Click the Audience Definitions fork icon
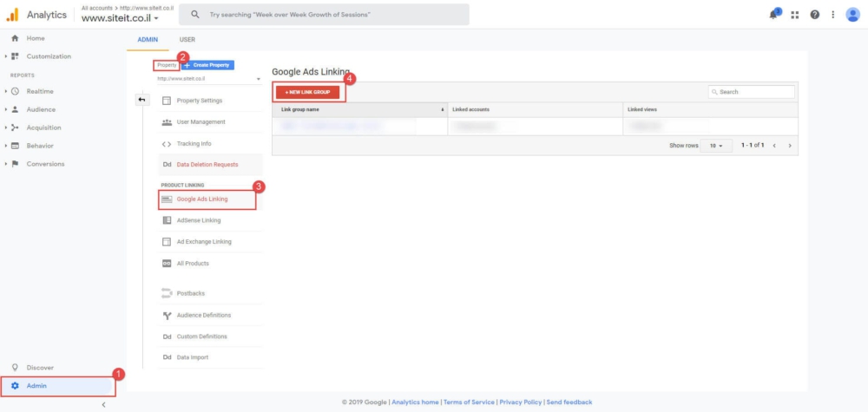 [167, 315]
